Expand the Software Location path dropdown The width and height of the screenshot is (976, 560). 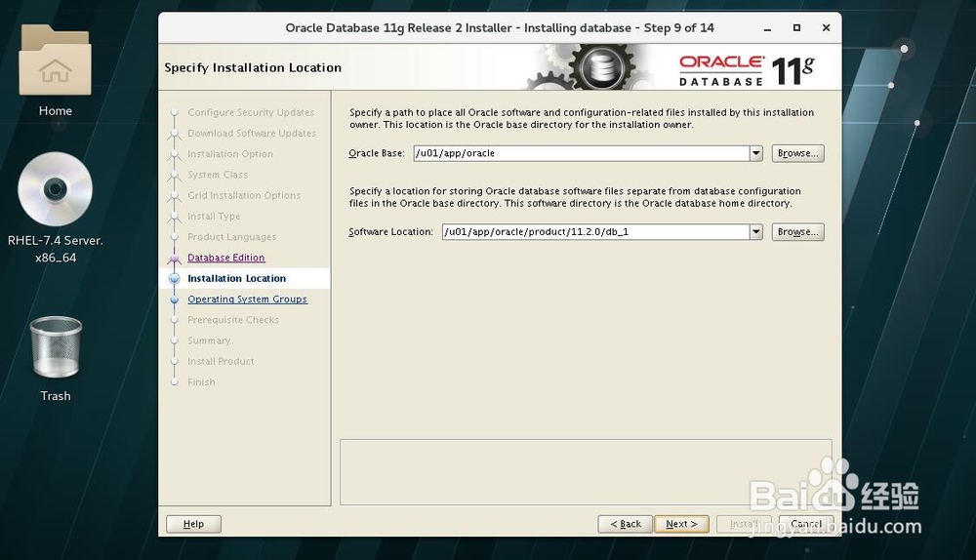pos(755,231)
